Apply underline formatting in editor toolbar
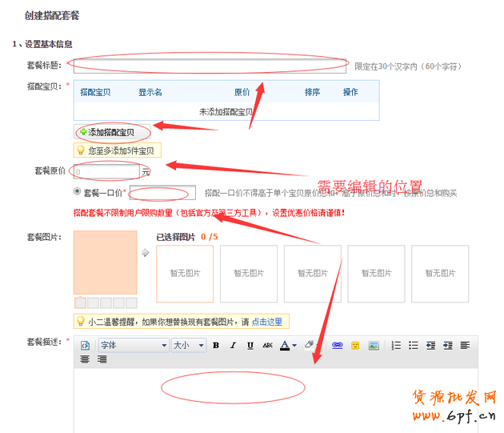 [x=250, y=346]
